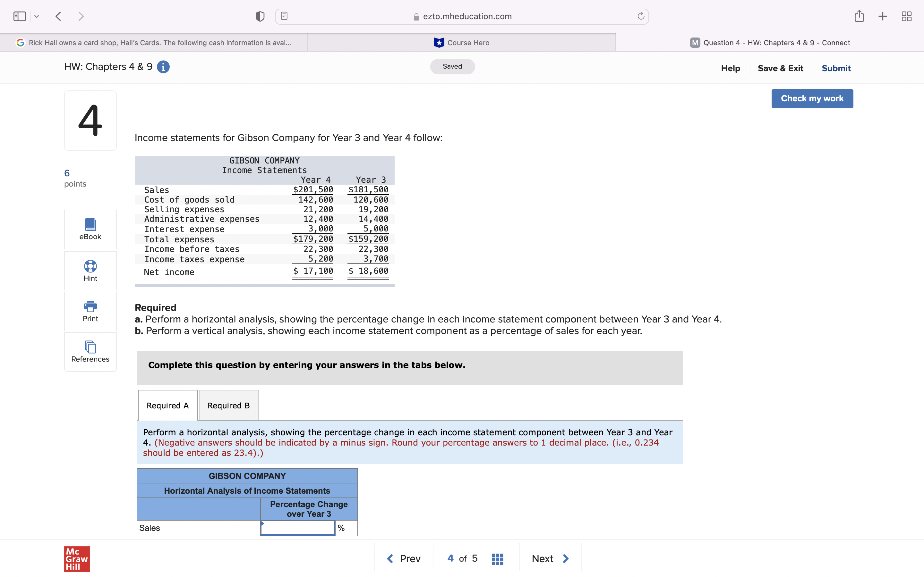This screenshot has height=577, width=924.
Task: Click the Sales percentage input field
Action: click(x=297, y=528)
